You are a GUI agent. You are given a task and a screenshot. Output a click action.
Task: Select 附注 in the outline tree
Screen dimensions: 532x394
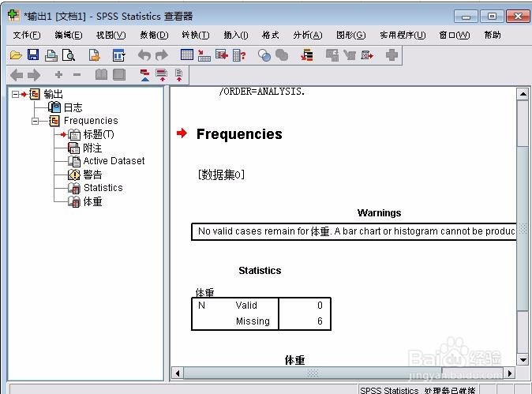click(x=92, y=148)
